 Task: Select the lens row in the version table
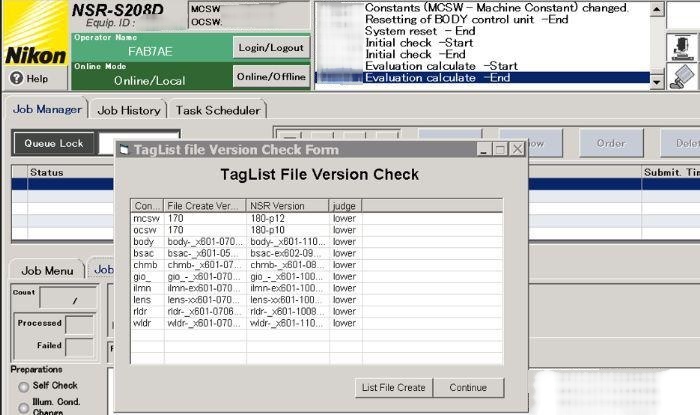[x=317, y=299]
